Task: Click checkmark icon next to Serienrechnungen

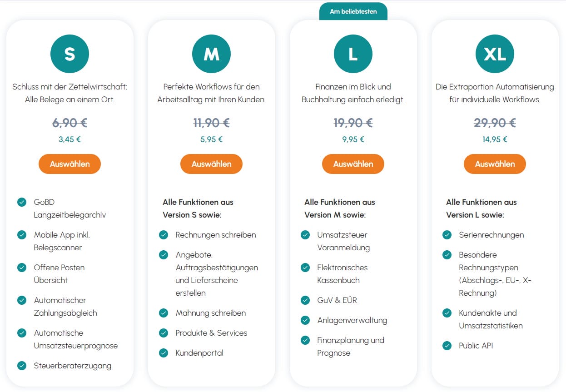Action: point(447,235)
